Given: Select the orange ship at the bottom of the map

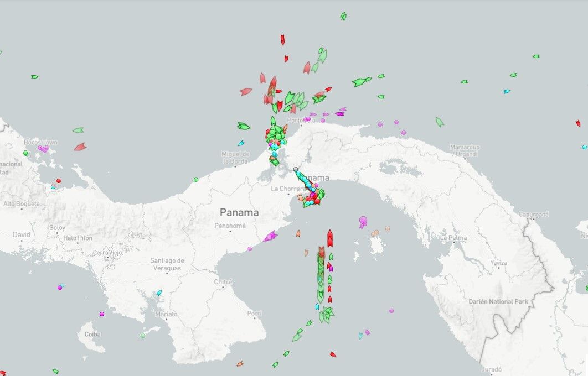Looking at the screenshot, I should (x=240, y=364).
